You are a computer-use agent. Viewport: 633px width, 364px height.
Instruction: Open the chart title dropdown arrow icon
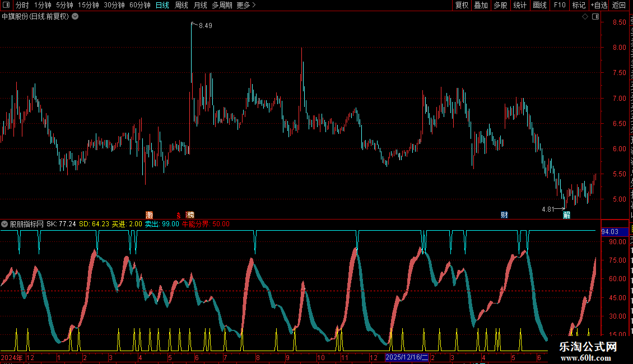pos(75,17)
